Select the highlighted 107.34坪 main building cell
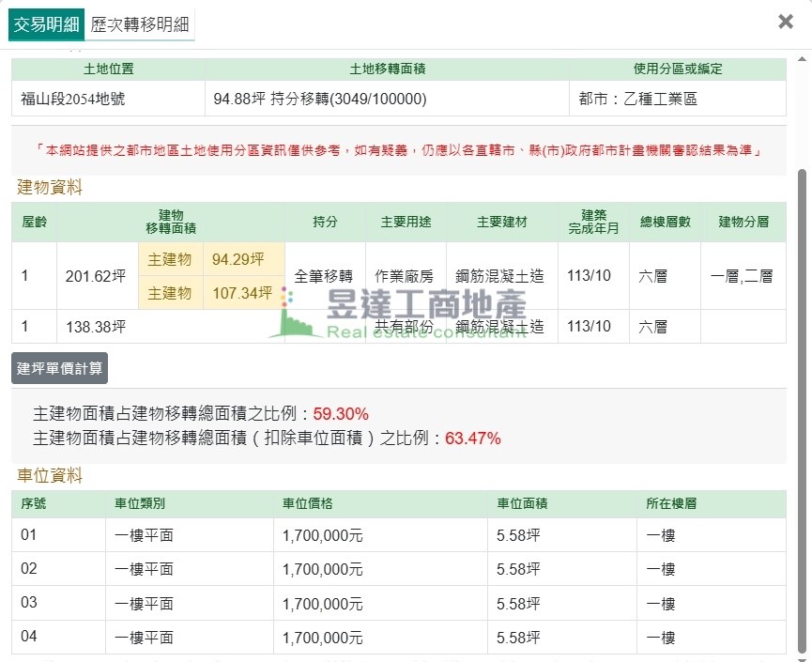The height and width of the screenshot is (662, 812). coord(241,293)
